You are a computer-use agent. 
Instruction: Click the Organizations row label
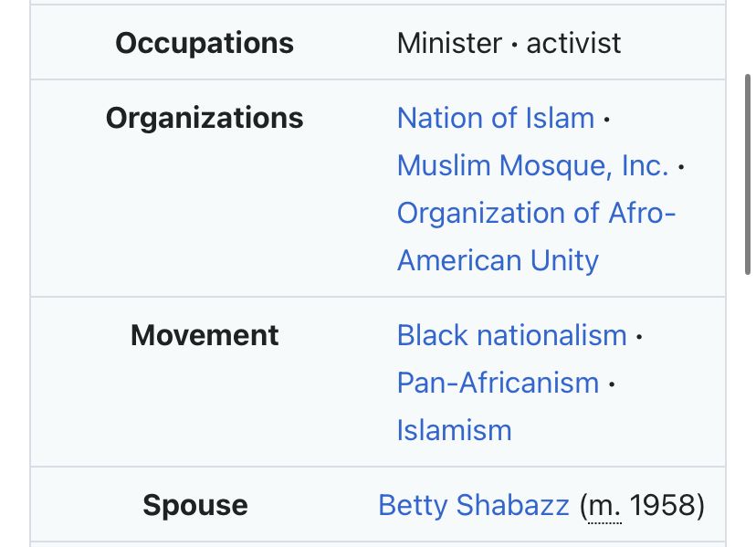[205, 119]
